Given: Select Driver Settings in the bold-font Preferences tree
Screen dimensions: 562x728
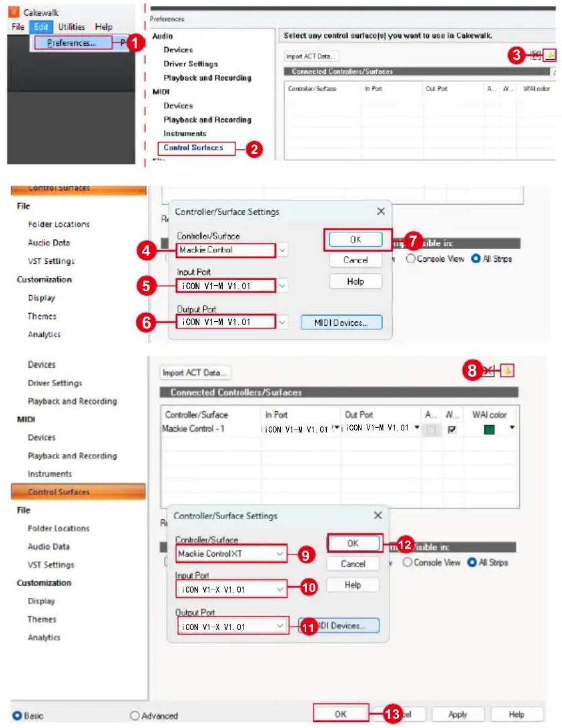Looking at the screenshot, I should click(x=191, y=64).
